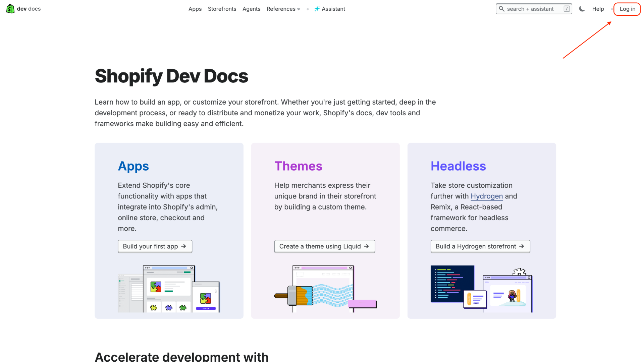
Task: Go to Storefronts in top navigation
Action: [x=222, y=9]
